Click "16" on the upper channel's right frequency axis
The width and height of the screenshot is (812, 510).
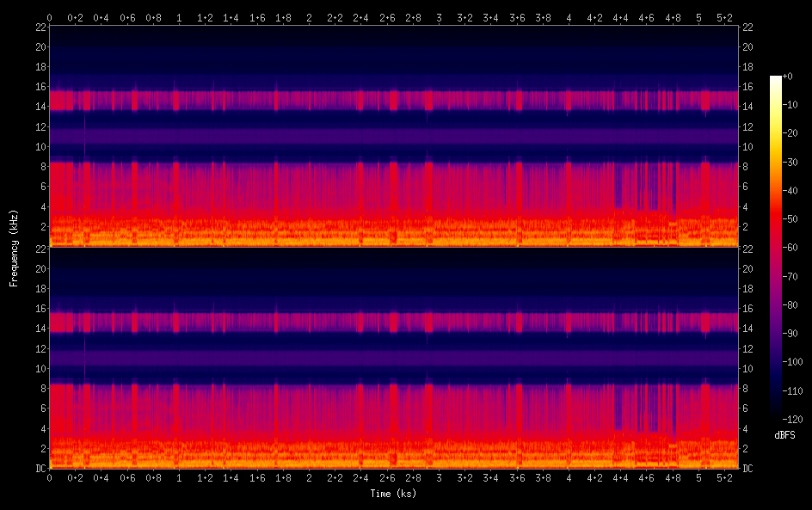(748, 87)
